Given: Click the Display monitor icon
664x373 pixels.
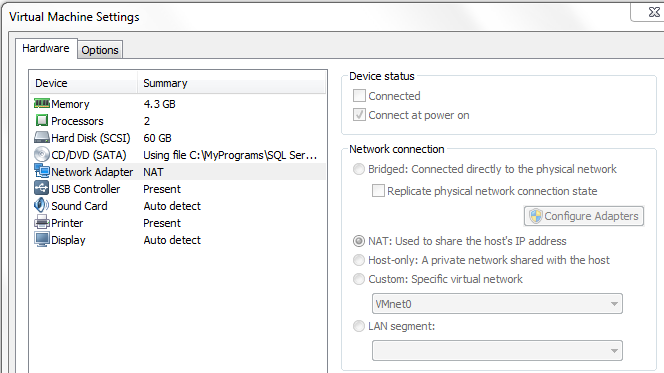Looking at the screenshot, I should pos(42,240).
